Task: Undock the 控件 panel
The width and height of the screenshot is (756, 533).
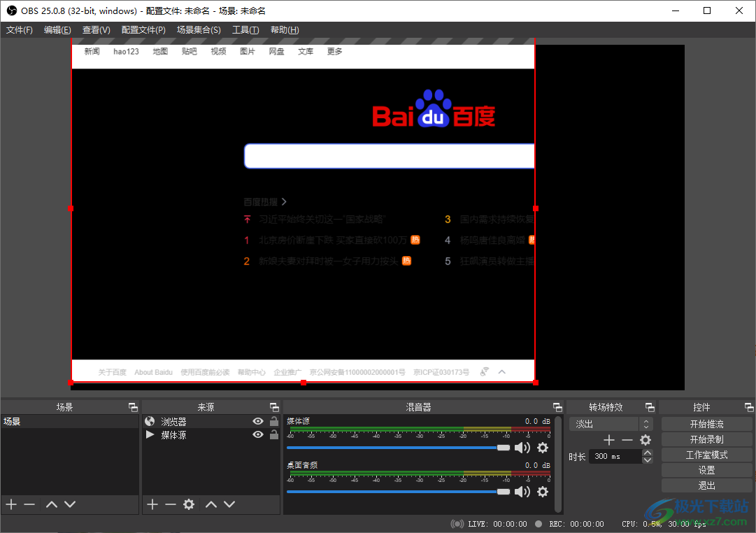Action: (x=749, y=407)
